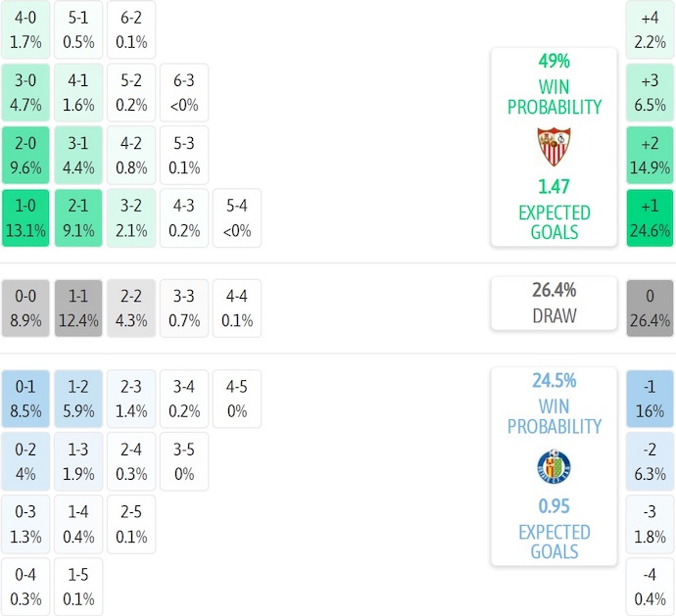Image resolution: width=676 pixels, height=616 pixels.
Task: Select the 1-5 scoreline tile
Action: point(78,587)
